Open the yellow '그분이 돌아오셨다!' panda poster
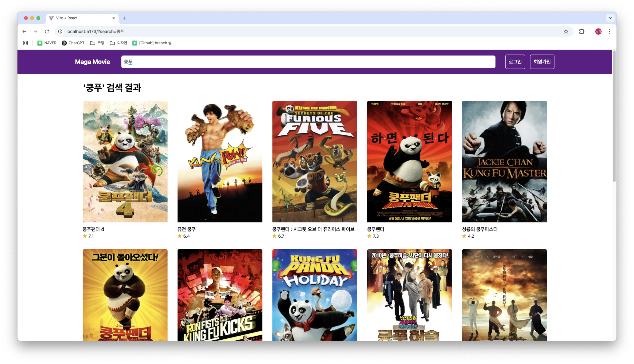The image size is (634, 364). click(x=125, y=295)
